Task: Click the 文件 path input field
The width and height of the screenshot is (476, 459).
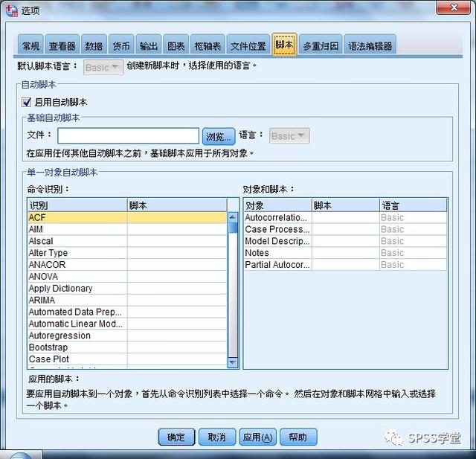Action: tap(128, 135)
